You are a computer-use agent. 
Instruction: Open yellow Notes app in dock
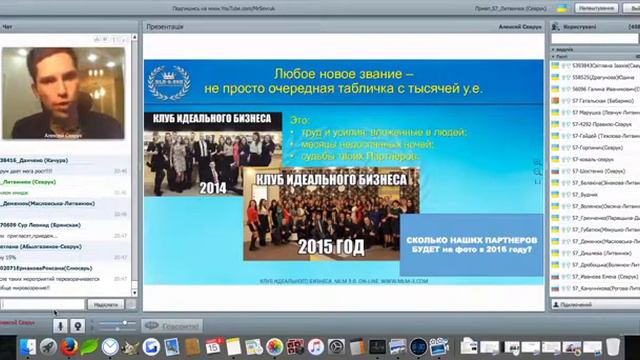(x=234, y=347)
